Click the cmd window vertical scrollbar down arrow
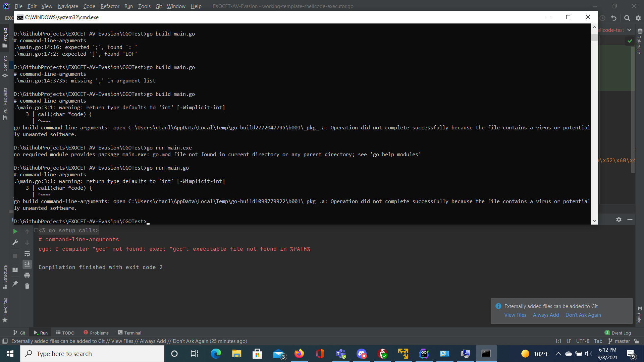The width and height of the screenshot is (644, 362). pos(594,221)
